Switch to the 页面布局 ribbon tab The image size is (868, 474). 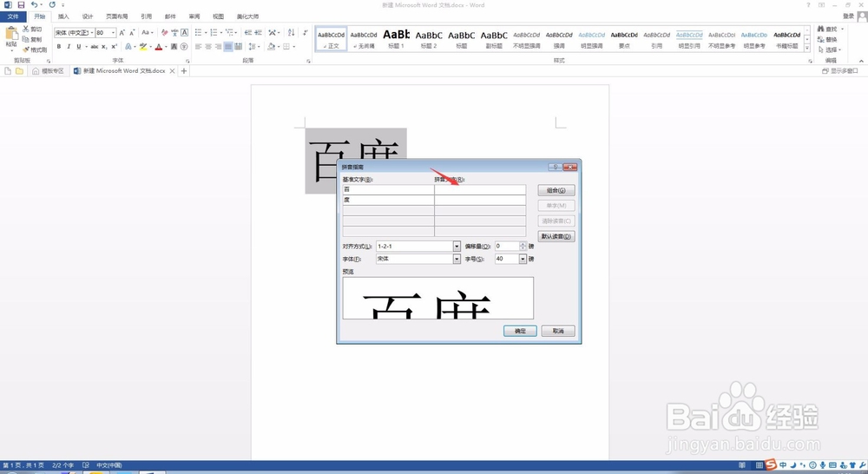point(117,16)
